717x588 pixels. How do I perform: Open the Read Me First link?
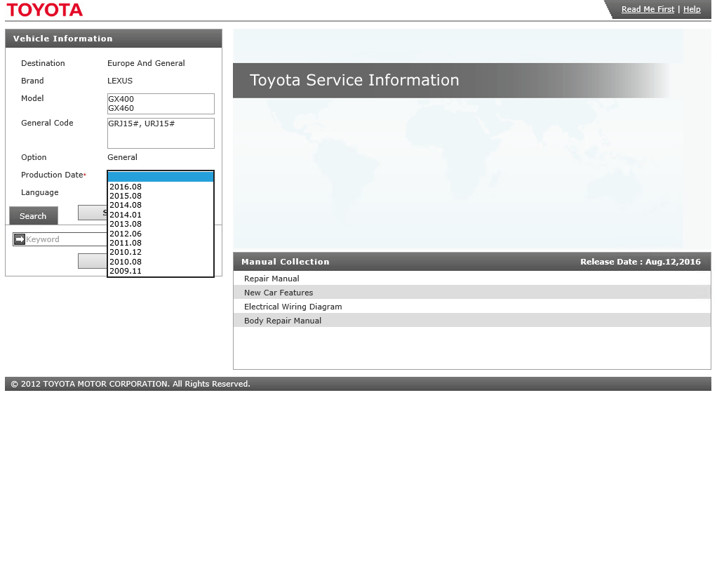pos(648,9)
